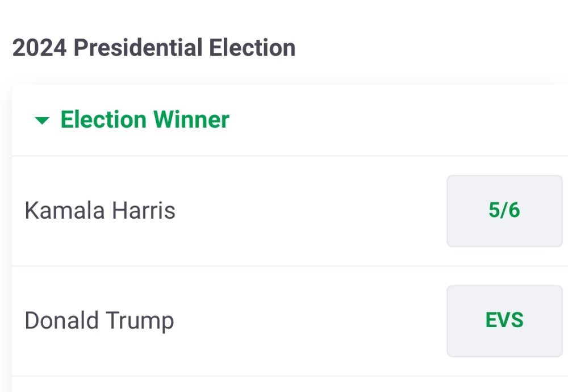The image size is (568, 392).
Task: Open the Kamala Harris selection row
Action: 227,211
